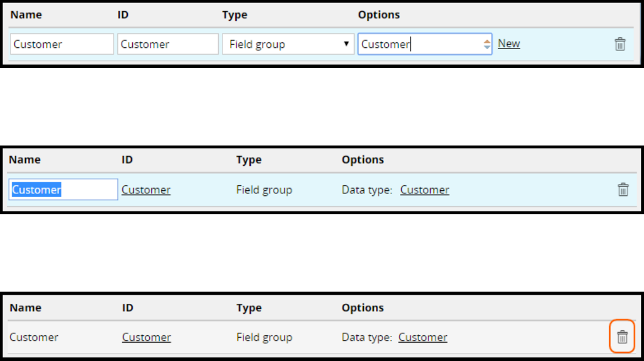Select the plain Customer name in the bottom row
The width and height of the screenshot is (644, 361).
pyautogui.click(x=34, y=337)
